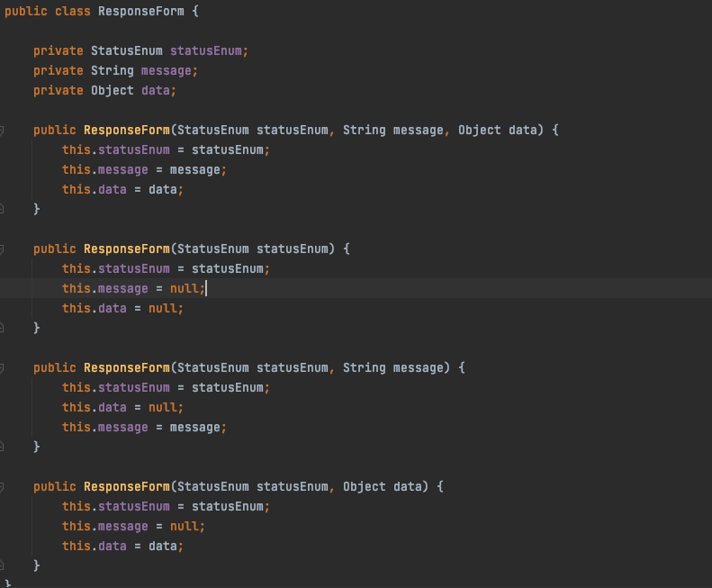
Task: Click 'Object data' parameter of the two-parameter constructor
Action: pos(383,486)
